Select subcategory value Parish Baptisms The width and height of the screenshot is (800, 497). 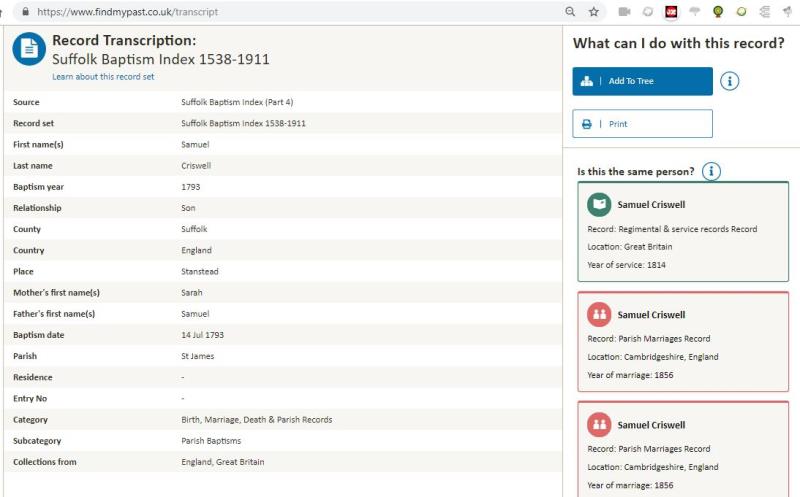(211, 441)
